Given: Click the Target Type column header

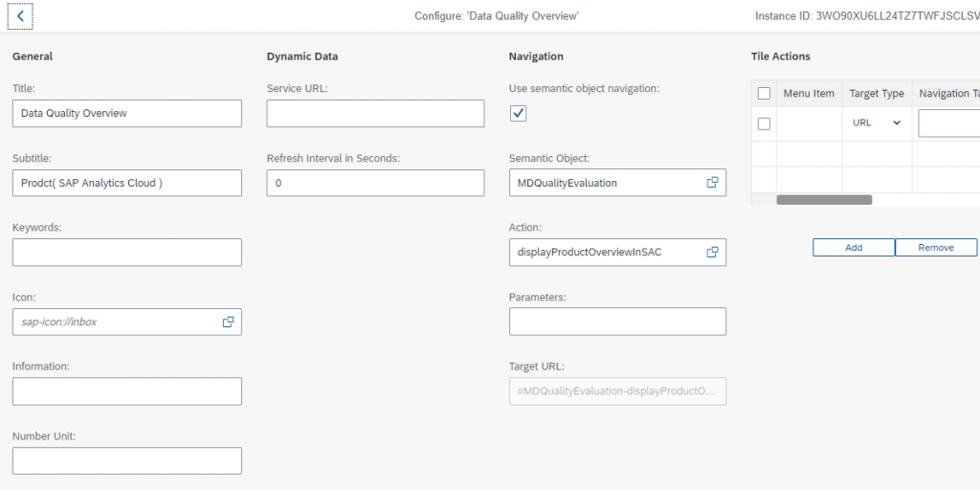Looking at the screenshot, I should coord(877,93).
